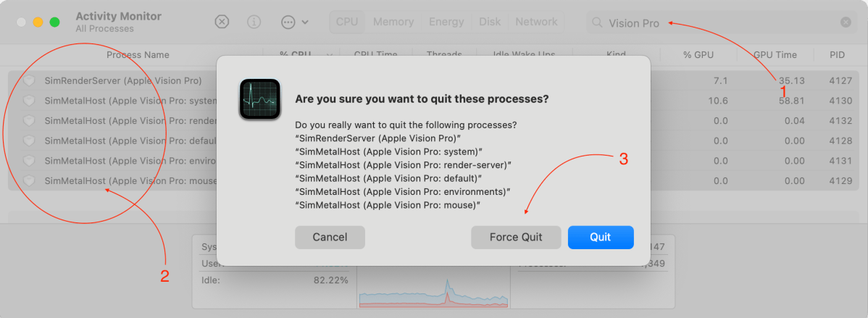The image size is (868, 318).
Task: Clear the Vision Pro search text
Action: click(x=846, y=22)
